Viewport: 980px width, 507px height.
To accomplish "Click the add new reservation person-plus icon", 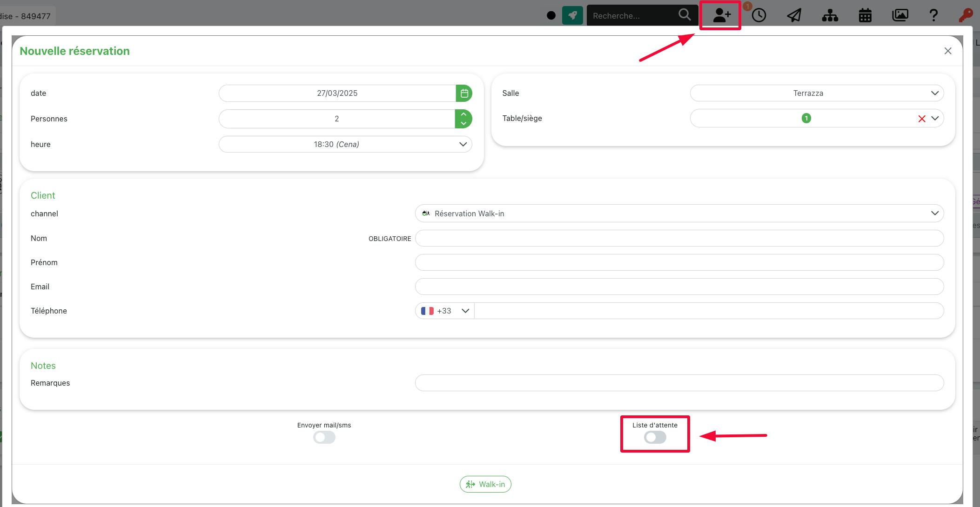I will (721, 15).
